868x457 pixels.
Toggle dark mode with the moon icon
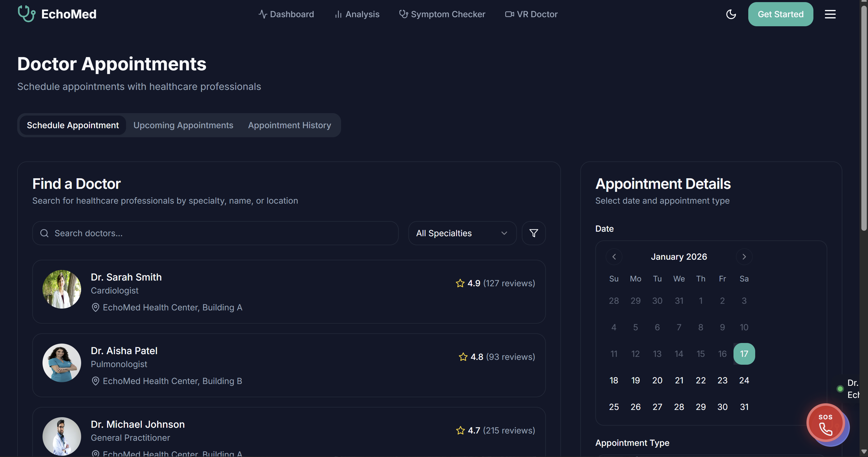[730, 14]
